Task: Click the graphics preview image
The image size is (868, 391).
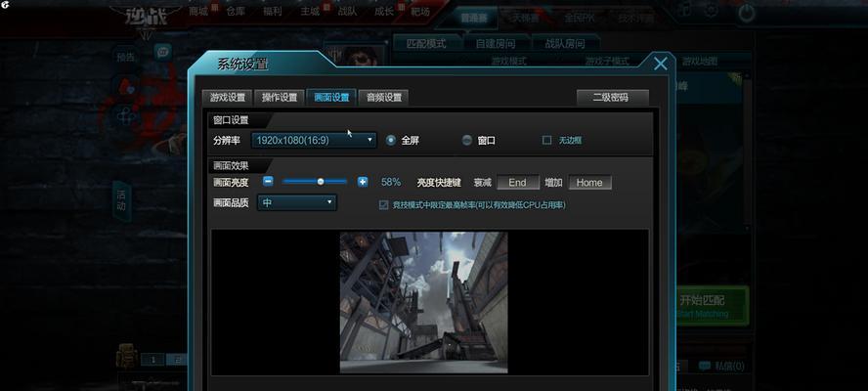Action: pos(423,302)
